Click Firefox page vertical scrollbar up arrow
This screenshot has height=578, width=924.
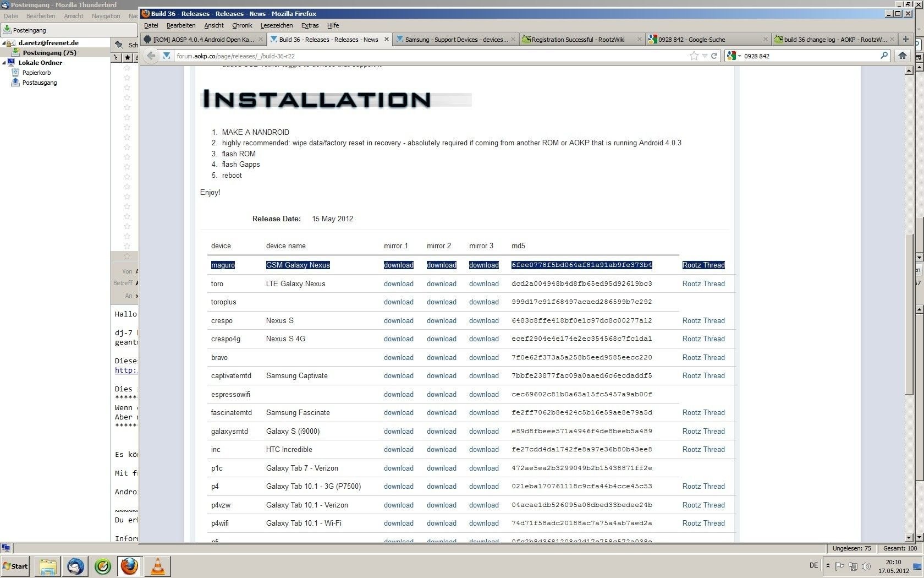click(x=909, y=70)
